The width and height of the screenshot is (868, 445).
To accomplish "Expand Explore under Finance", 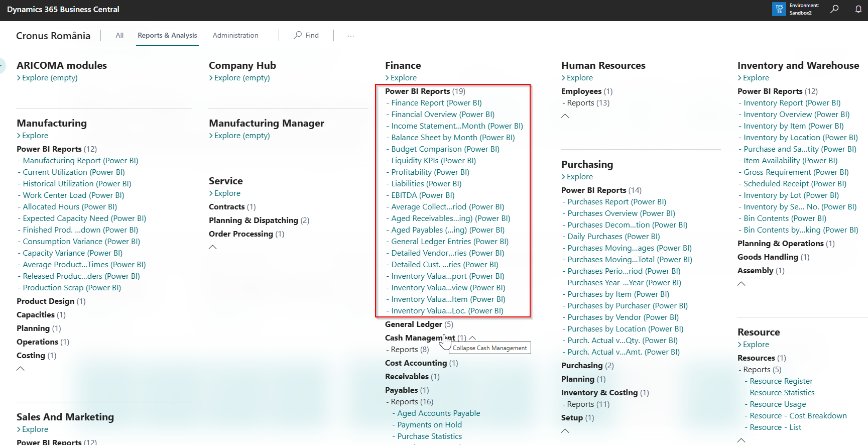I will (401, 78).
